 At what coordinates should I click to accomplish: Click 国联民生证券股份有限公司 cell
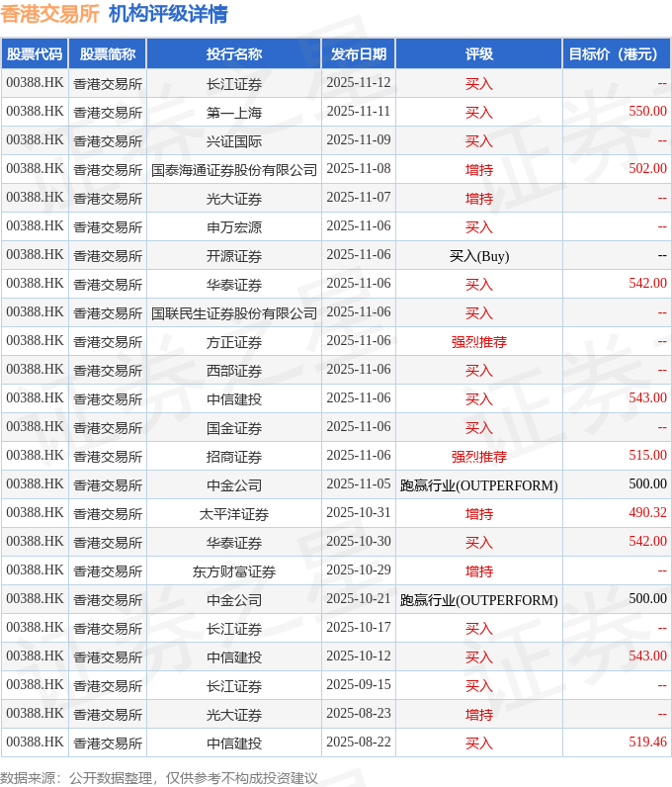(234, 313)
